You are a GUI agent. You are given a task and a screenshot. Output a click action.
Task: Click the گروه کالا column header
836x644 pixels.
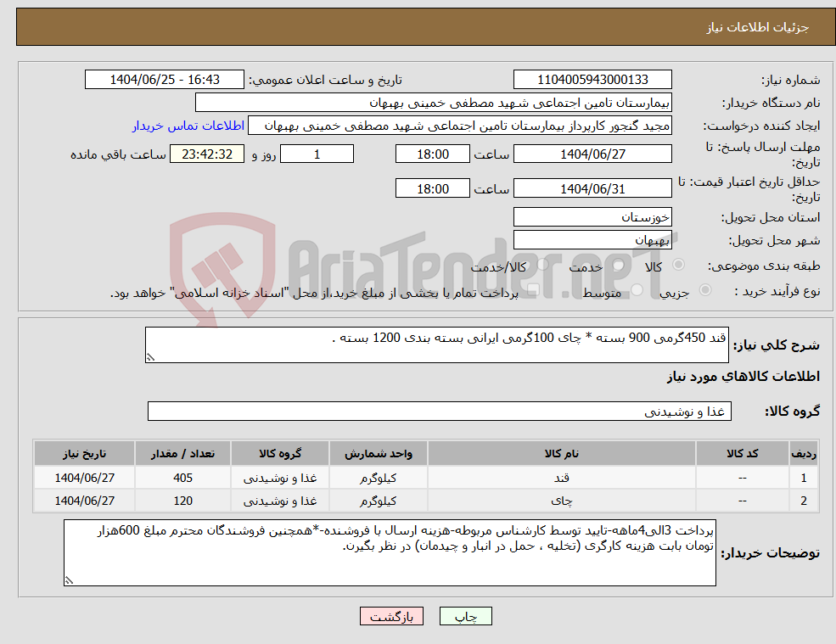280,454
